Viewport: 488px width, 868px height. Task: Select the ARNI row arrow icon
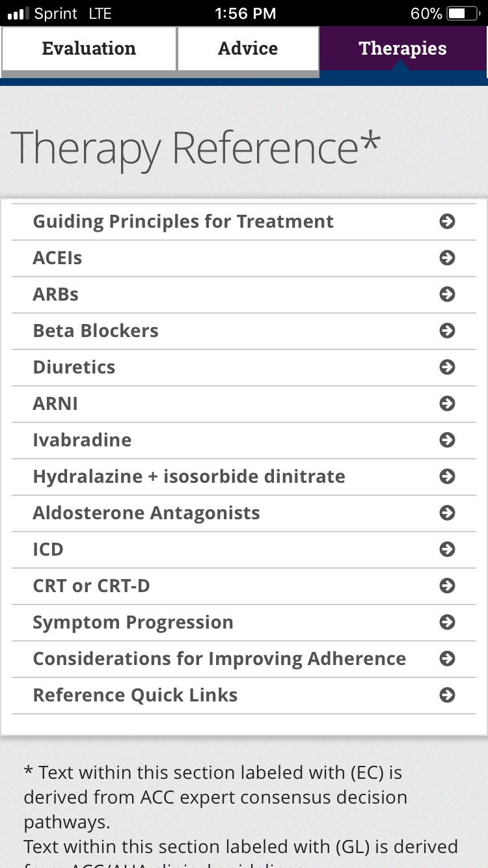click(x=447, y=403)
